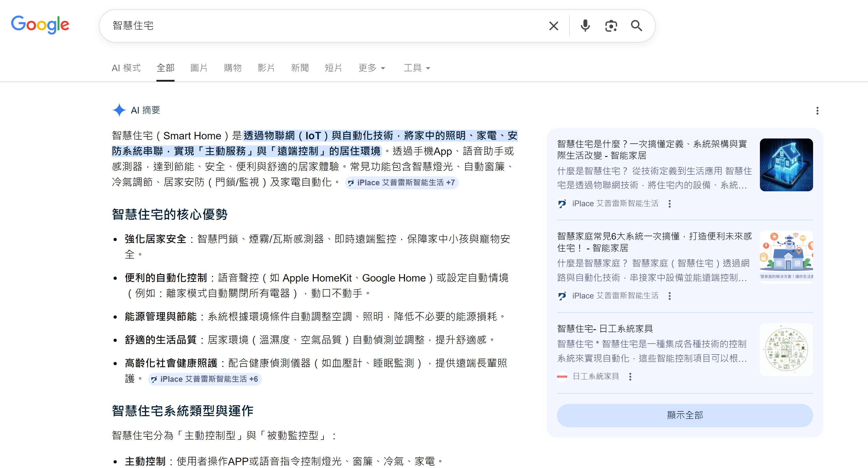Click the Google logo
Viewport: 868px width, 468px height.
40,25
